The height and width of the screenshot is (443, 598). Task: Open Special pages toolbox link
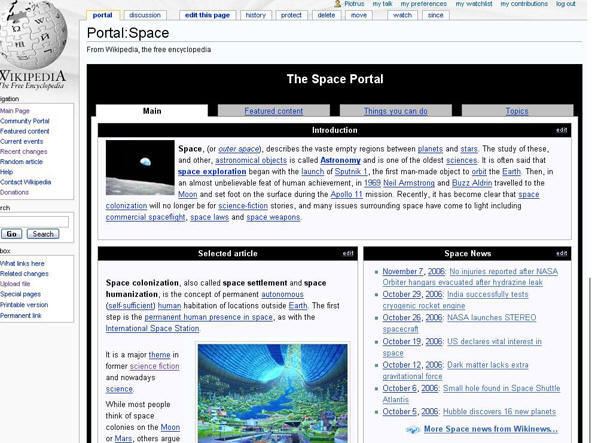pos(20,294)
